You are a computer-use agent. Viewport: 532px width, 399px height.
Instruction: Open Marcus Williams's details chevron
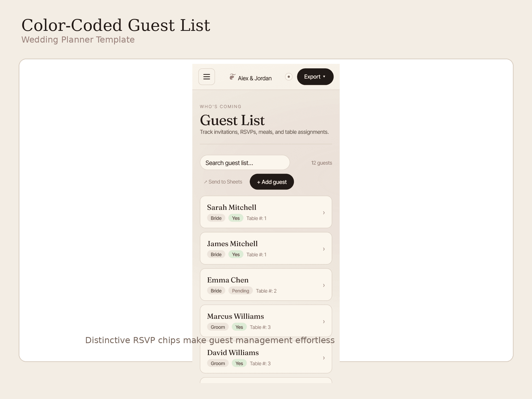(324, 322)
